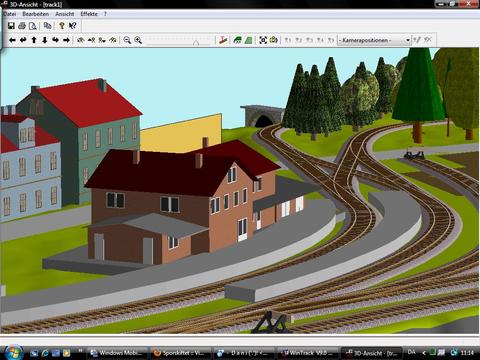Click the camera snapshot icon
The height and width of the screenshot is (360, 480).
(x=274, y=40)
